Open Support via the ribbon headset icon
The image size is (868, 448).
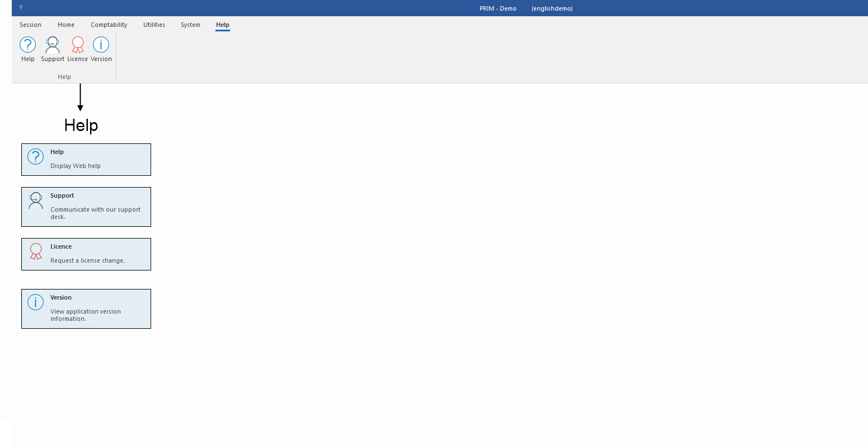52,45
